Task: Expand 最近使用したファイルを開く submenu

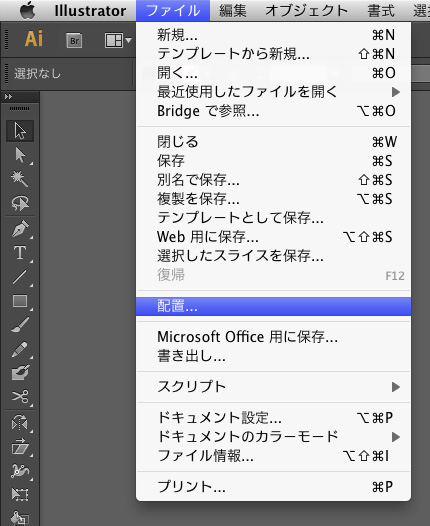Action: (274, 92)
